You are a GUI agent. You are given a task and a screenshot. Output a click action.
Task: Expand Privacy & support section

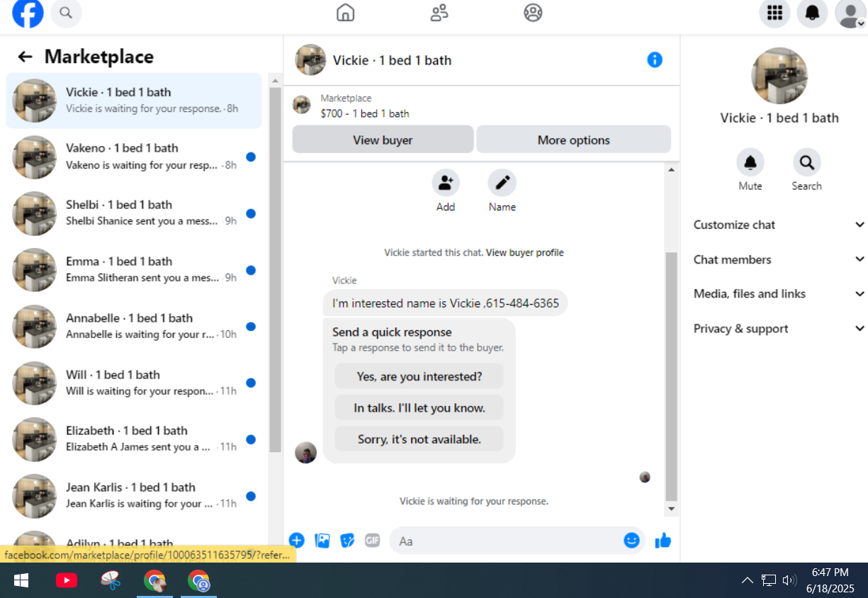779,329
